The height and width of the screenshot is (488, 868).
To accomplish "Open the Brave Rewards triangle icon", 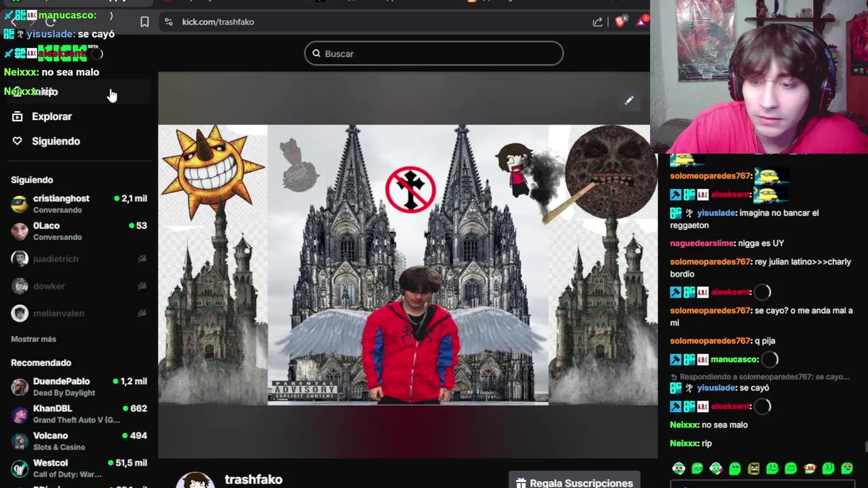I will click(641, 22).
